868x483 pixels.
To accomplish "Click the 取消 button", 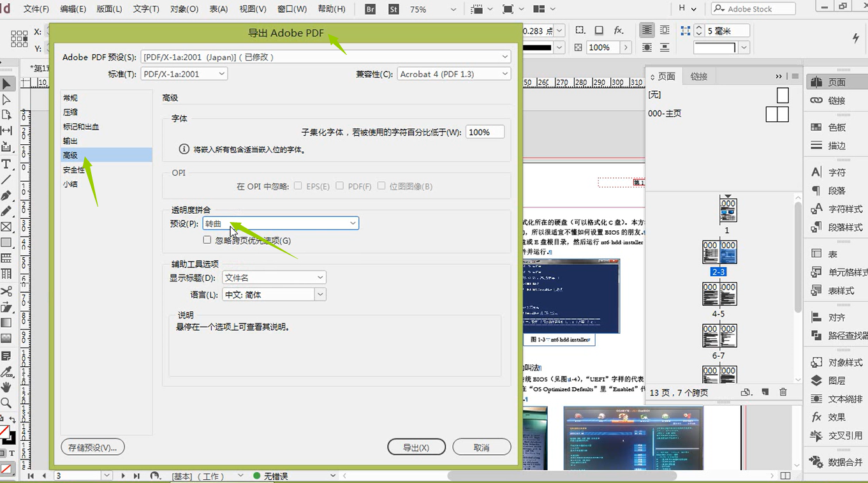I will tap(482, 447).
